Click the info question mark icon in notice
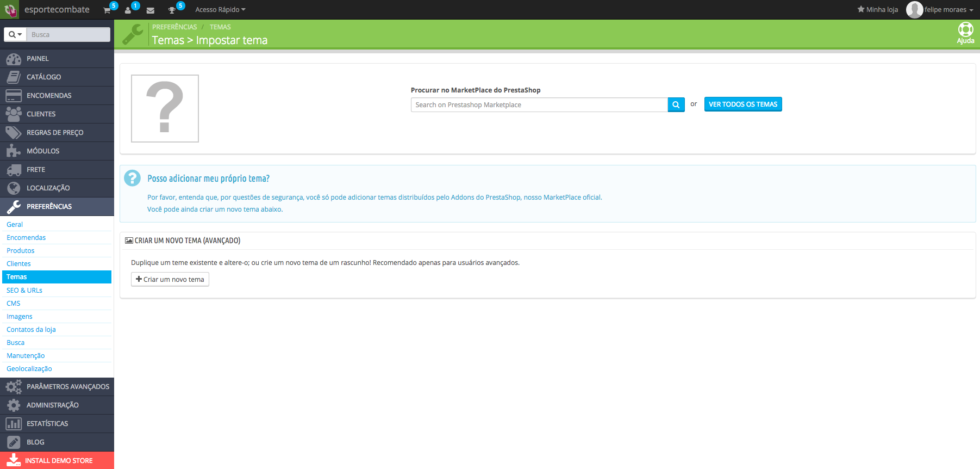The width and height of the screenshot is (980, 469). click(x=132, y=178)
